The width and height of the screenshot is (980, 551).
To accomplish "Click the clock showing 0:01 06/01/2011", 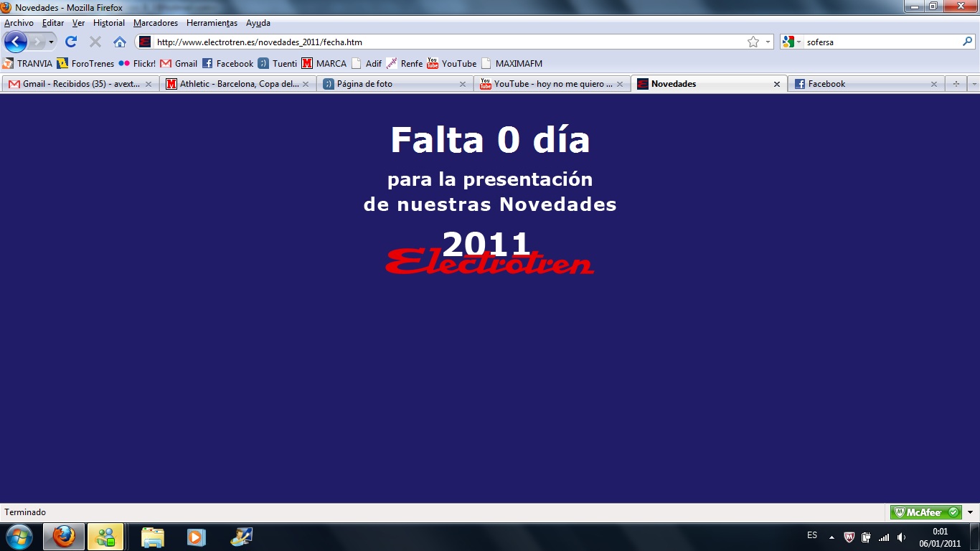I will (x=940, y=537).
